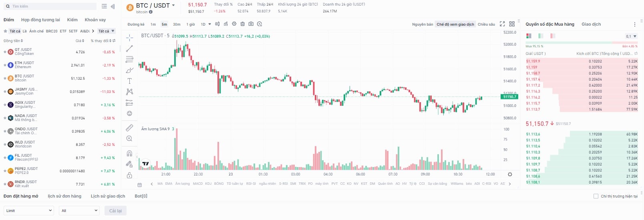
Task: Select the ruler measure tool
Action: (129, 128)
